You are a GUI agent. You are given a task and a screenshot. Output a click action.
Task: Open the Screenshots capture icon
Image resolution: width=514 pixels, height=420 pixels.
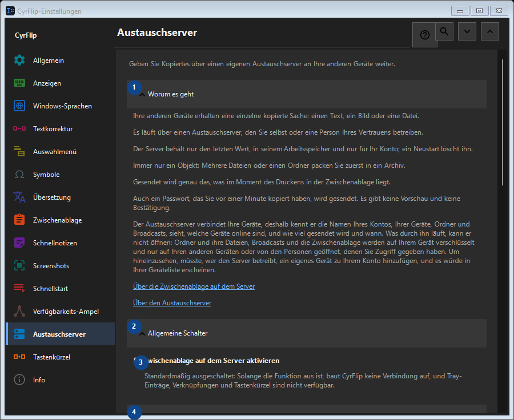(19, 266)
